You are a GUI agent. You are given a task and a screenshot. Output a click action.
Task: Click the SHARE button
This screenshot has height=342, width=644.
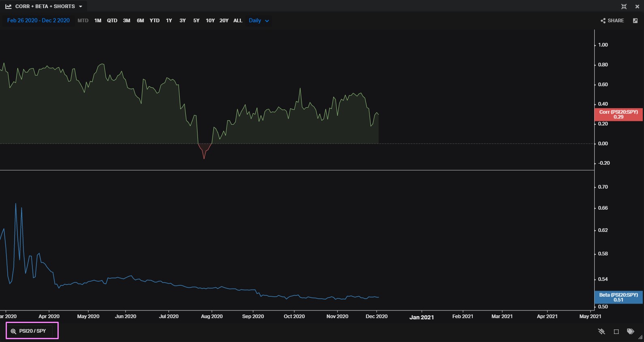click(615, 21)
